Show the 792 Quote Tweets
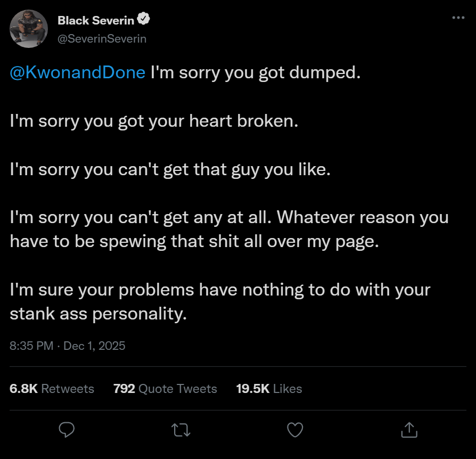 coord(165,389)
